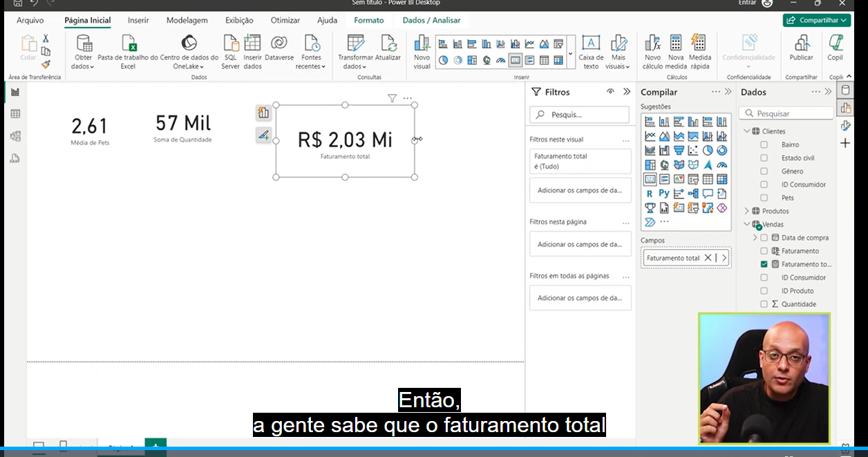This screenshot has width=868, height=457.
Task: Check the Gênero field
Action: [x=764, y=171]
